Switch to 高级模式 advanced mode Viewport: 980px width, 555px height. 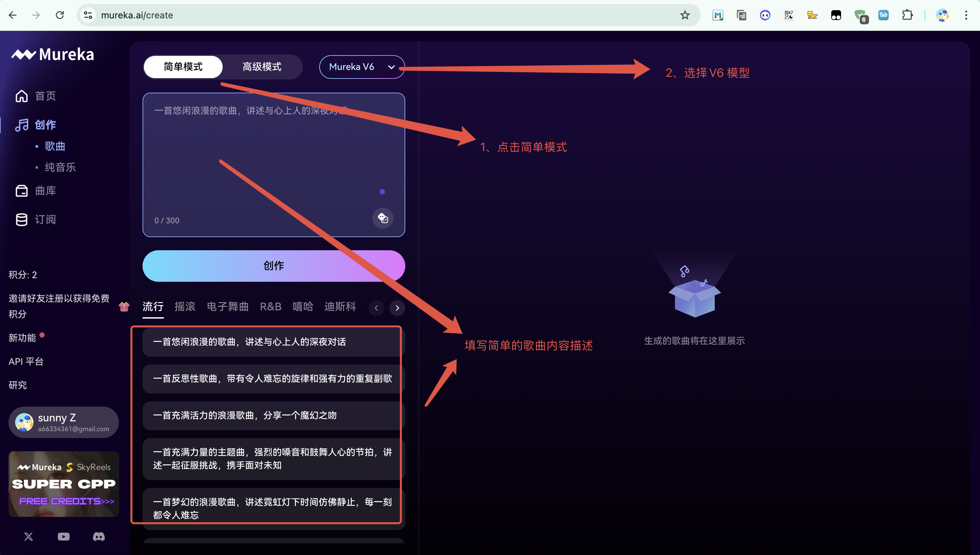262,67
